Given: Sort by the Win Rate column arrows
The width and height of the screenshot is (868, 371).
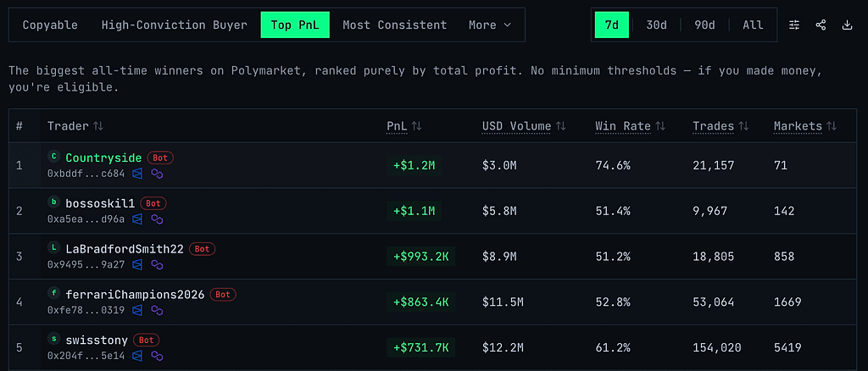Looking at the screenshot, I should (x=659, y=126).
